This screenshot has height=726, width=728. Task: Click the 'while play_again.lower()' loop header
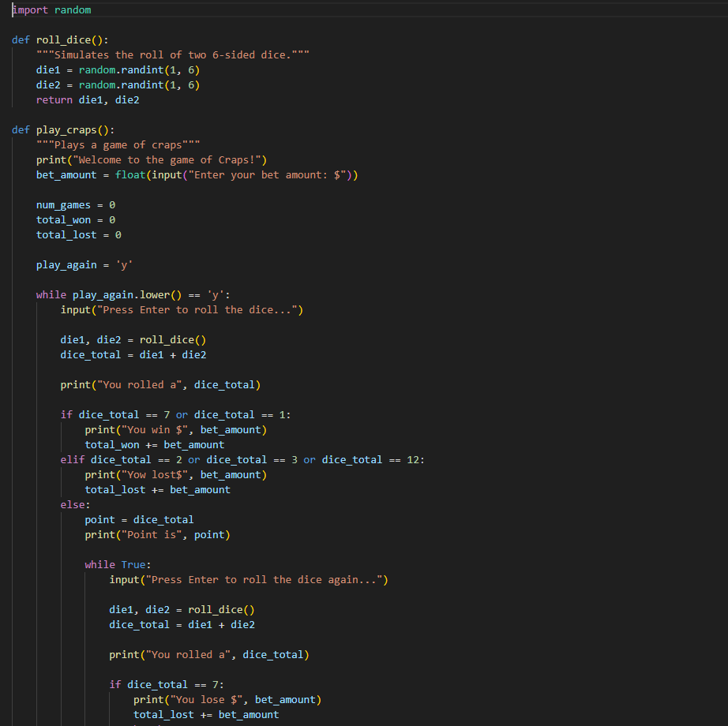[x=133, y=295]
